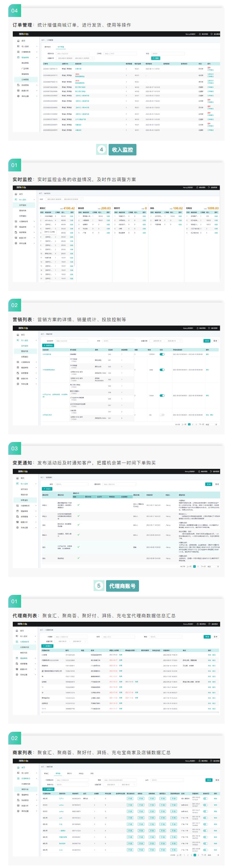Open 状态 dropdown in 订单管理 filter bar

tap(168, 54)
